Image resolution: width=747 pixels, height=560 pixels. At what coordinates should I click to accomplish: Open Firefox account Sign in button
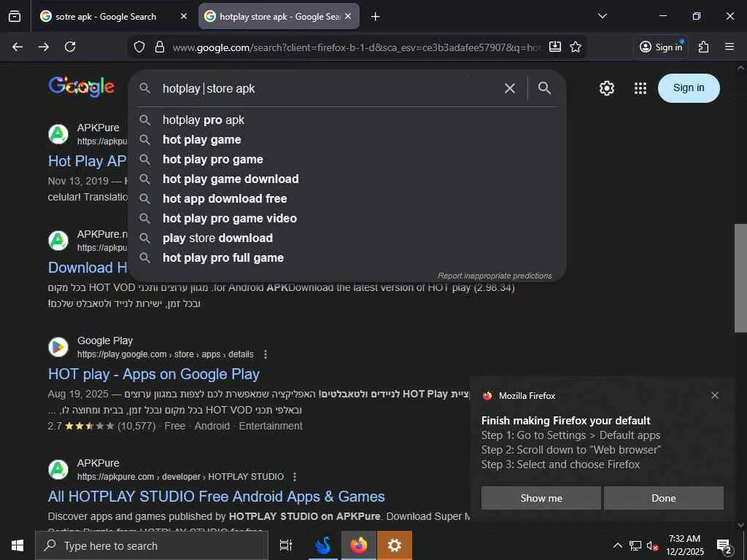pos(661,47)
